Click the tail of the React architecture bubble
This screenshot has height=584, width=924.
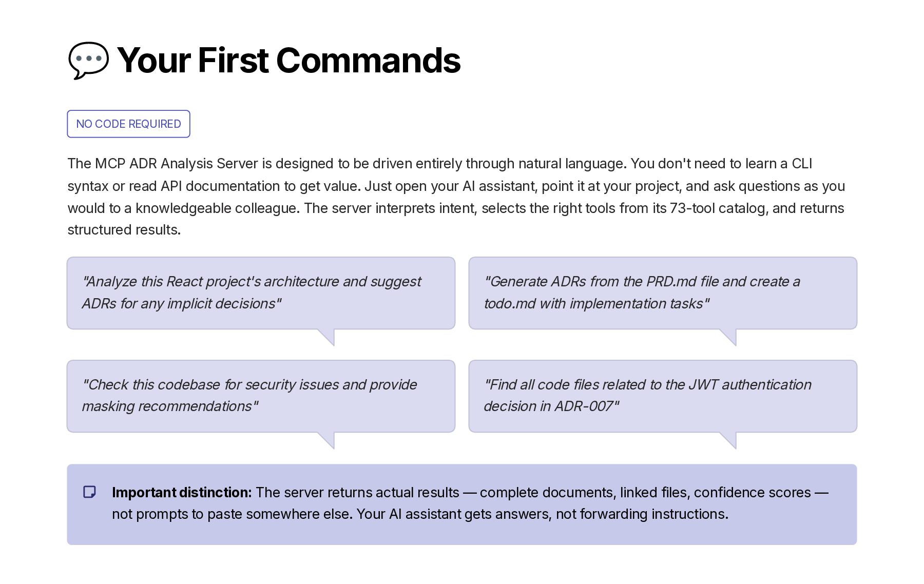tap(328, 337)
